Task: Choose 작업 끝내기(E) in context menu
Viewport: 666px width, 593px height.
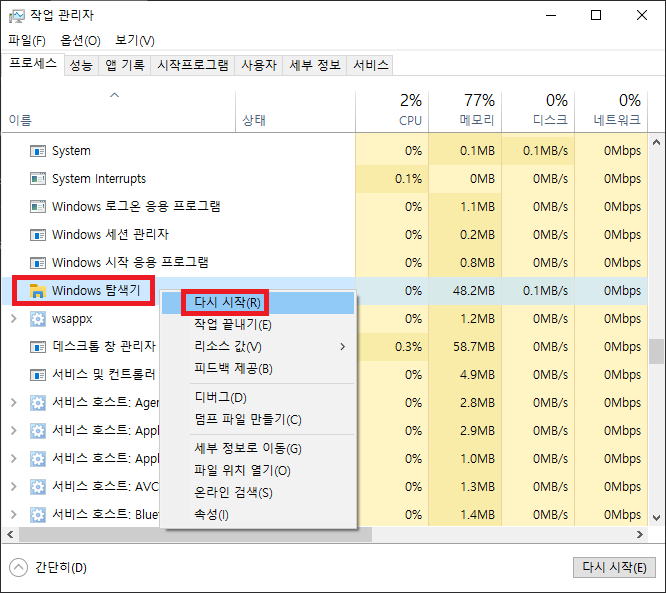Action: 258,325
